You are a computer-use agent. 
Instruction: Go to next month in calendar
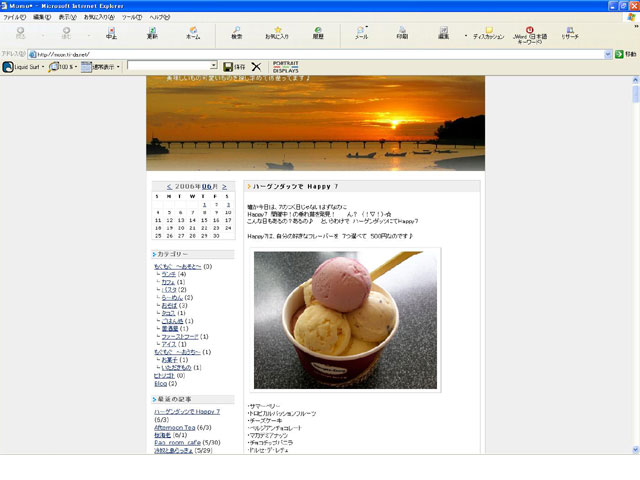pos(224,187)
